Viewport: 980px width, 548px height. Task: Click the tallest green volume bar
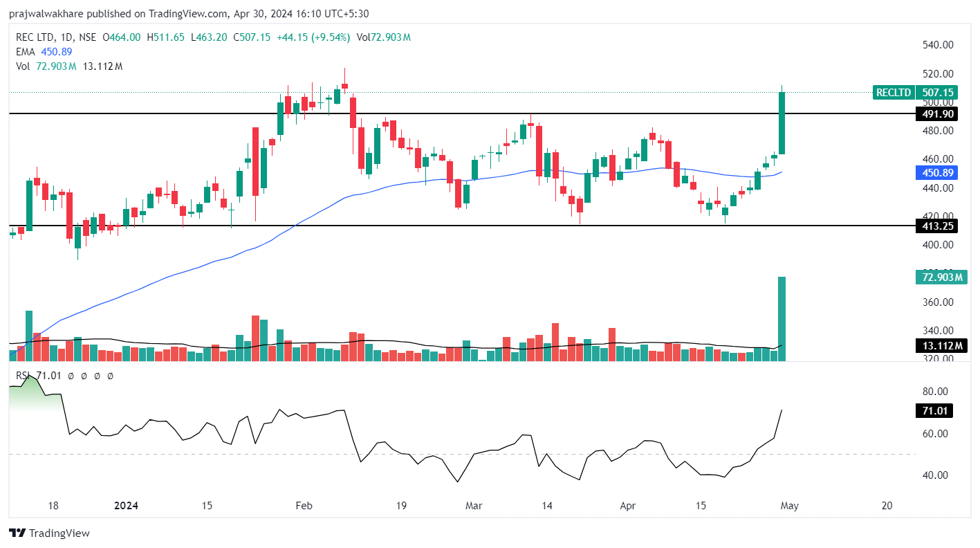pyautogui.click(x=782, y=319)
